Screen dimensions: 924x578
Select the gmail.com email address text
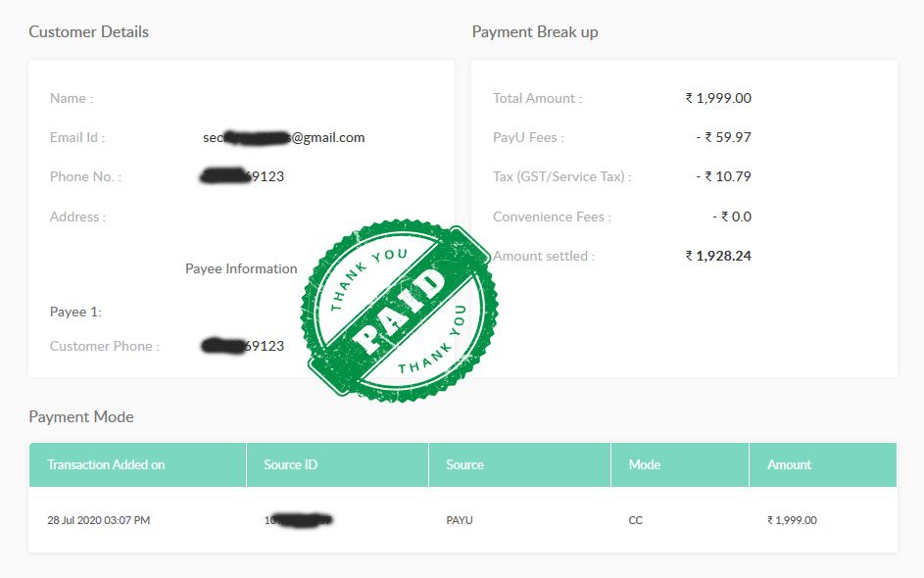[x=284, y=138]
